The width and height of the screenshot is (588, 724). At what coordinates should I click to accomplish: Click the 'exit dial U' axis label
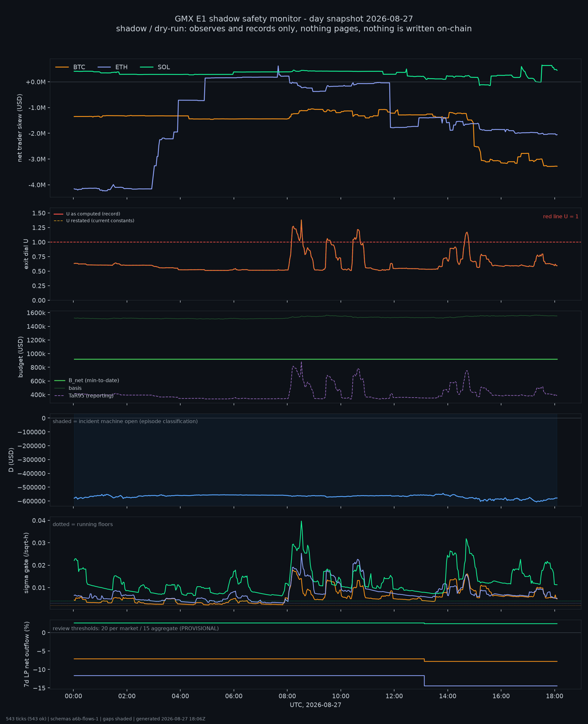[x=26, y=254]
